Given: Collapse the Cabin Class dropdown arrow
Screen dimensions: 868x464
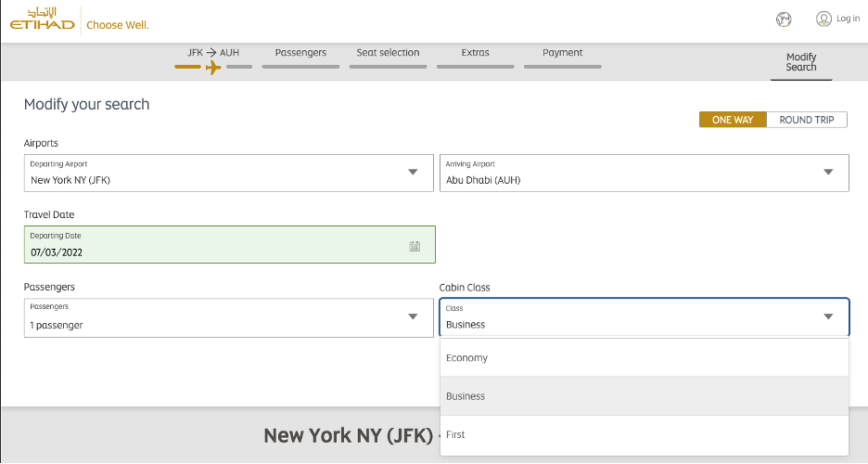Looking at the screenshot, I should click(x=828, y=316).
